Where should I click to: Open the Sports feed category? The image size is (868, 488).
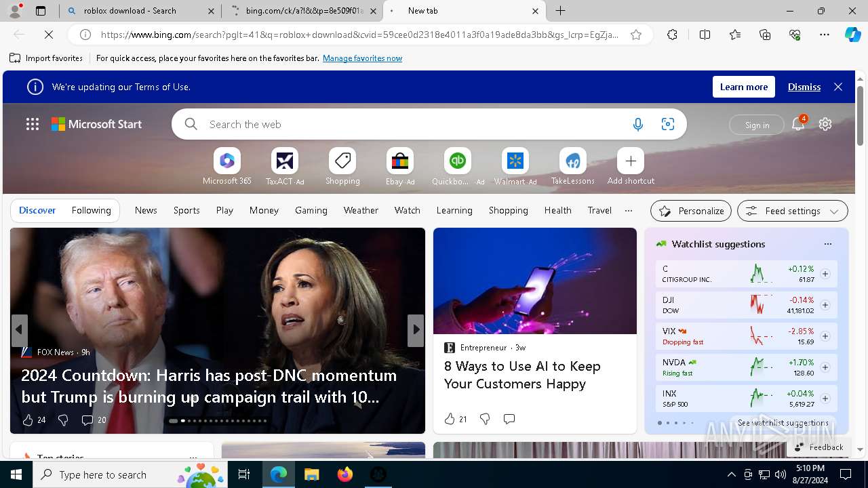point(186,210)
